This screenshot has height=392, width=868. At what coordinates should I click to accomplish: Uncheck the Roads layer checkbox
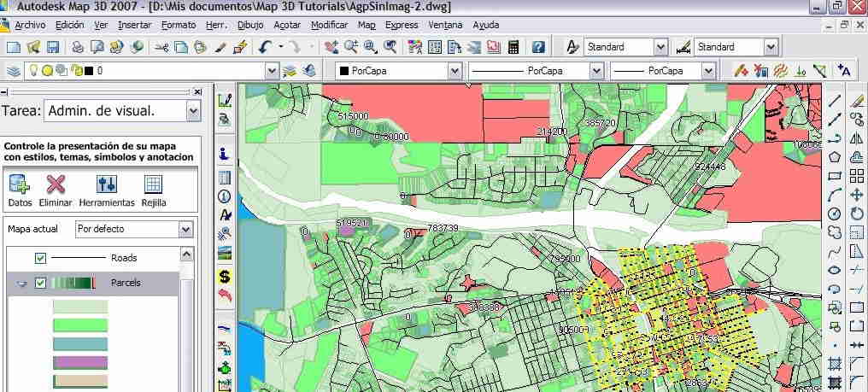click(x=40, y=258)
